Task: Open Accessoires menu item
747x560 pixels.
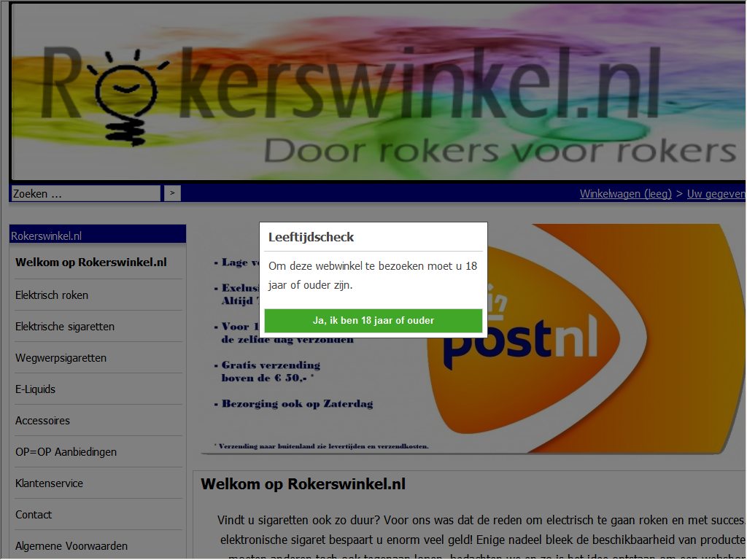Action: click(x=42, y=421)
